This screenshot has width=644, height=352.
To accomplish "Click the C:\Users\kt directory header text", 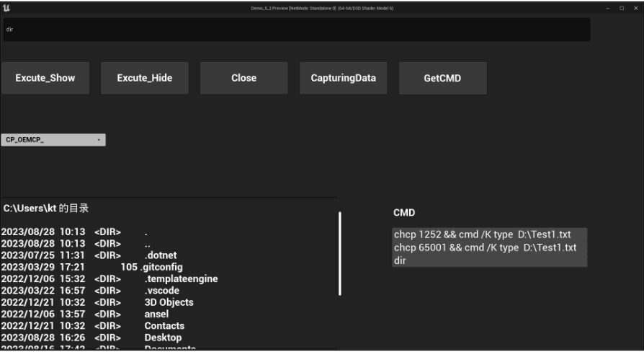I will coord(45,208).
